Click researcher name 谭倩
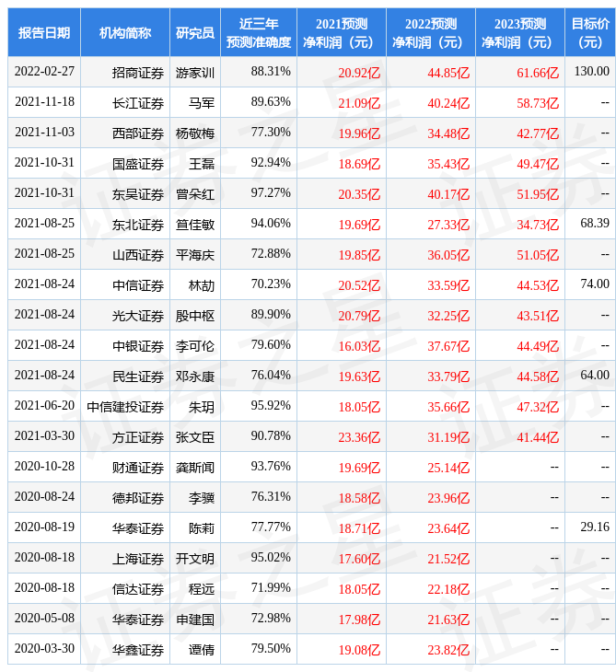The height and width of the screenshot is (672, 616). [202, 651]
